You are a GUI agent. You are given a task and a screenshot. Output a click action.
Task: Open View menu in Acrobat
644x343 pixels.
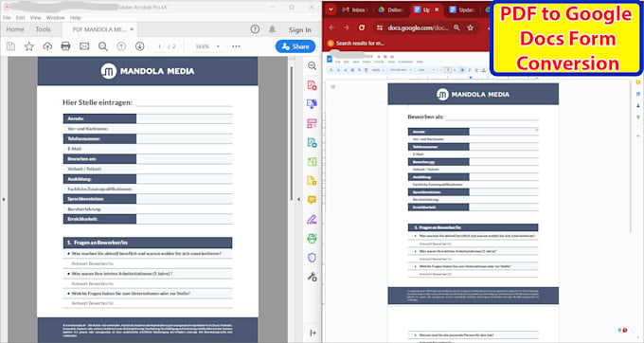click(x=35, y=18)
